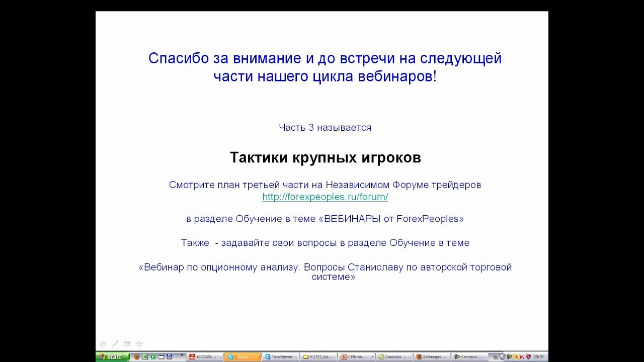Launch Firefox from Quick Launch bar
Image resolution: width=644 pixels, height=362 pixels.
pos(137,356)
